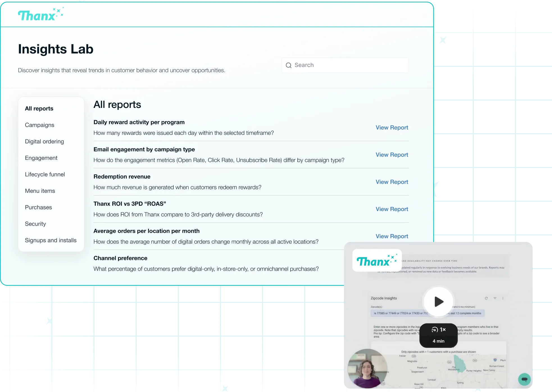Open the teal chat widget bubble
Image resolution: width=552 pixels, height=392 pixels.
coord(524,379)
